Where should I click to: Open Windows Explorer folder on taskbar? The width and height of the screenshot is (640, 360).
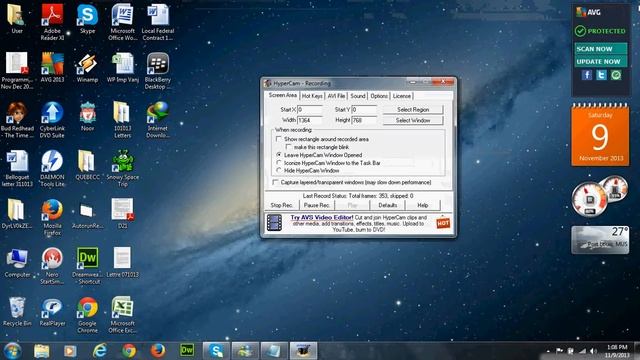tap(42, 351)
